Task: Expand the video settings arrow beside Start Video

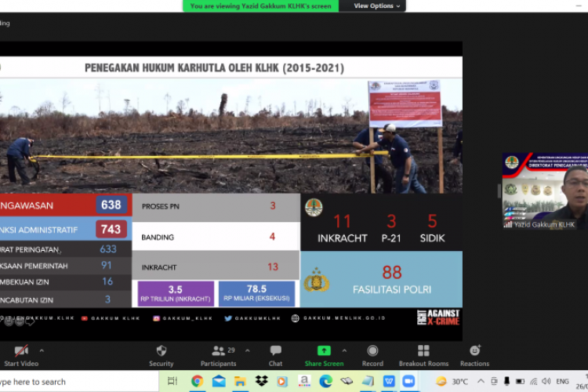Action: coord(42,350)
